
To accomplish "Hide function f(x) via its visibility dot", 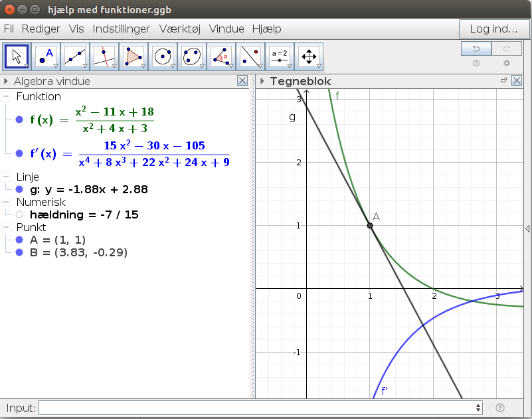I will point(19,120).
